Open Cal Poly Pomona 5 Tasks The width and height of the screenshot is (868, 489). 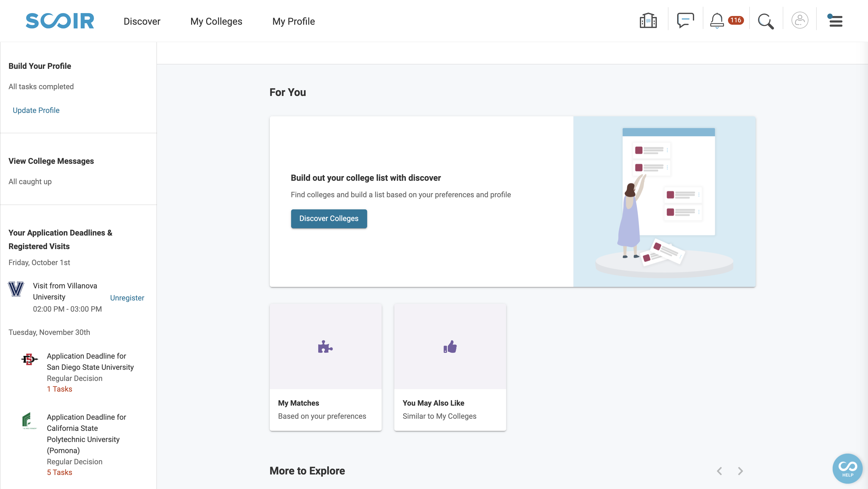point(59,472)
